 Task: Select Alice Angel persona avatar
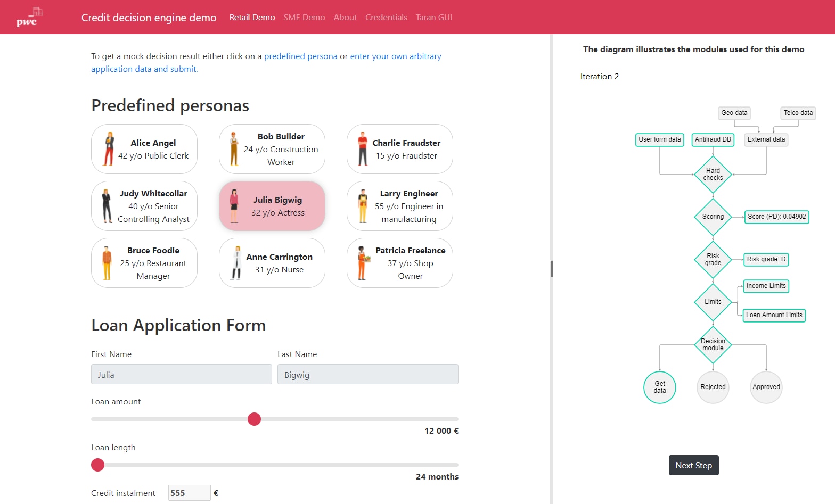[109, 149]
